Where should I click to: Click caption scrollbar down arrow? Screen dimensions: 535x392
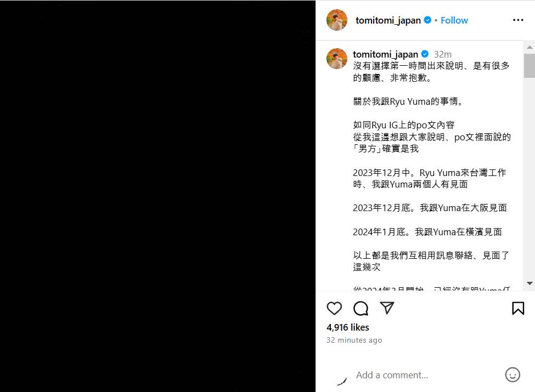(x=529, y=283)
